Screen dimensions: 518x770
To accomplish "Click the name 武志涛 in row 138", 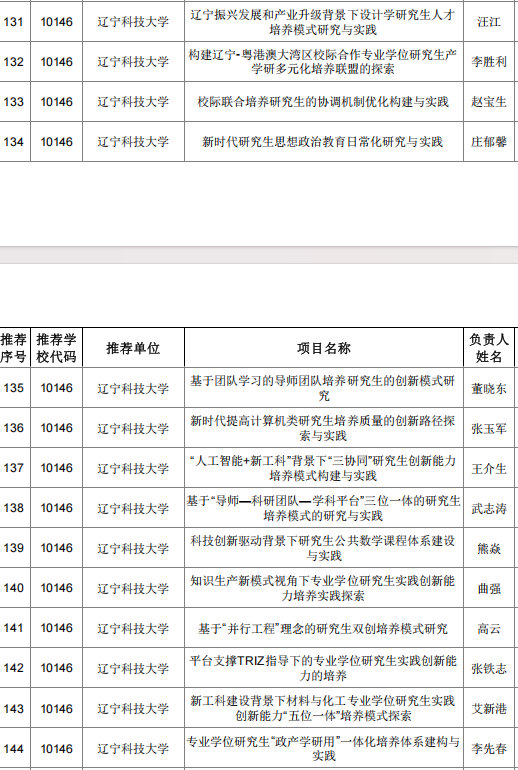I will point(489,508).
